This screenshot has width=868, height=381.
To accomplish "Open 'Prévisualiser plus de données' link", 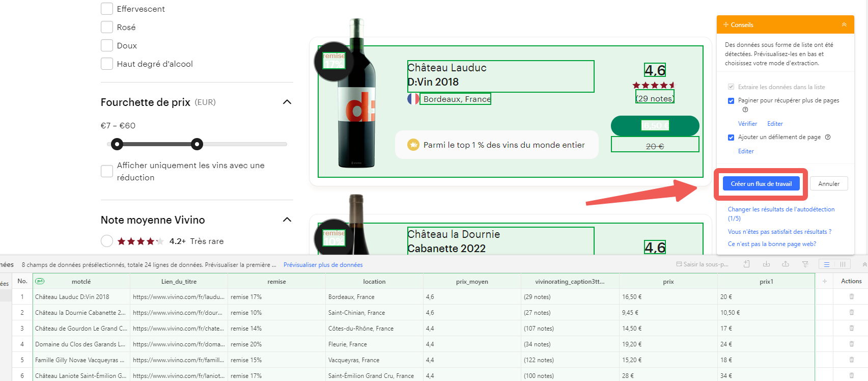I will (x=323, y=265).
